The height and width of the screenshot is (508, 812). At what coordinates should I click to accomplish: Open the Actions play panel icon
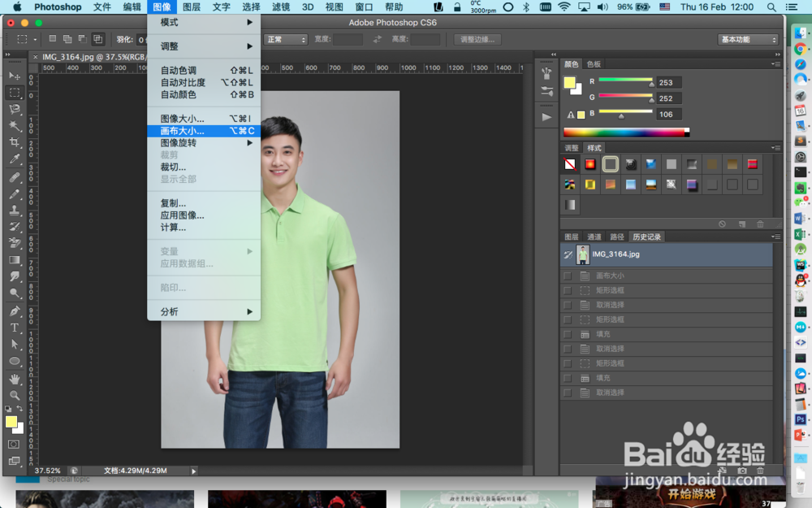click(546, 117)
